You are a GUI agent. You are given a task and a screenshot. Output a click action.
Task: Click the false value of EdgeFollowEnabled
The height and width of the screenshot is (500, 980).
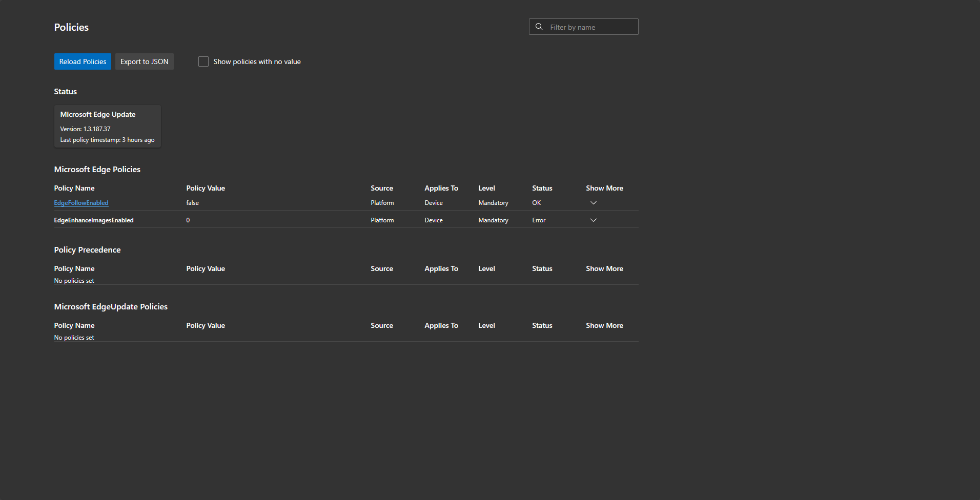click(192, 203)
